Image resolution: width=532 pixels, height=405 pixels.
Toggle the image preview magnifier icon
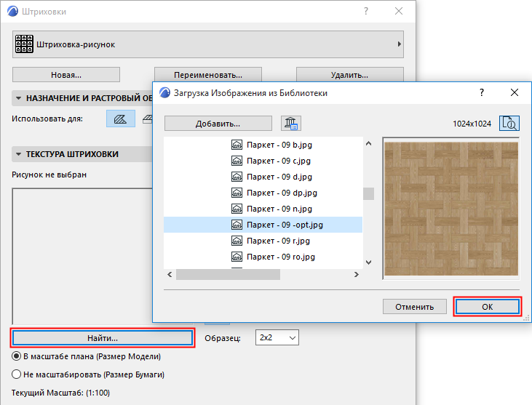coord(509,124)
